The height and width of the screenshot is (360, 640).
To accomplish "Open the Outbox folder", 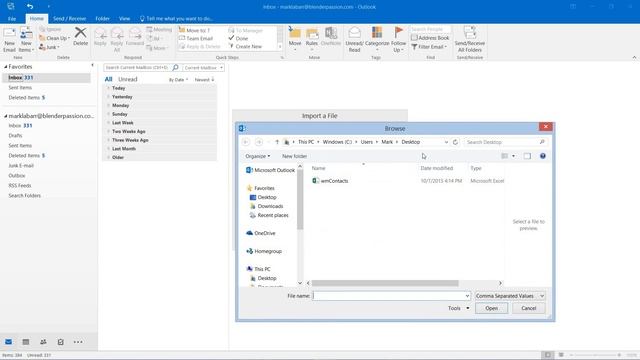I will coord(17,176).
